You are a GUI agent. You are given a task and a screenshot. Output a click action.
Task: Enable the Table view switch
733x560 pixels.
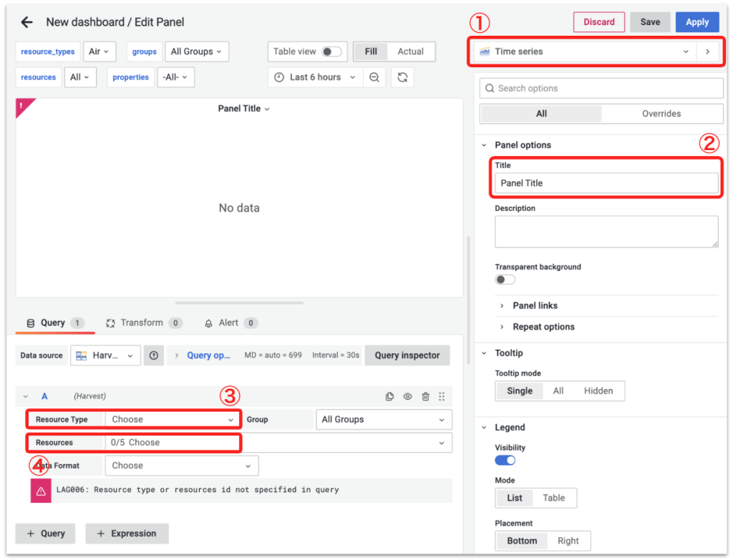coord(331,51)
